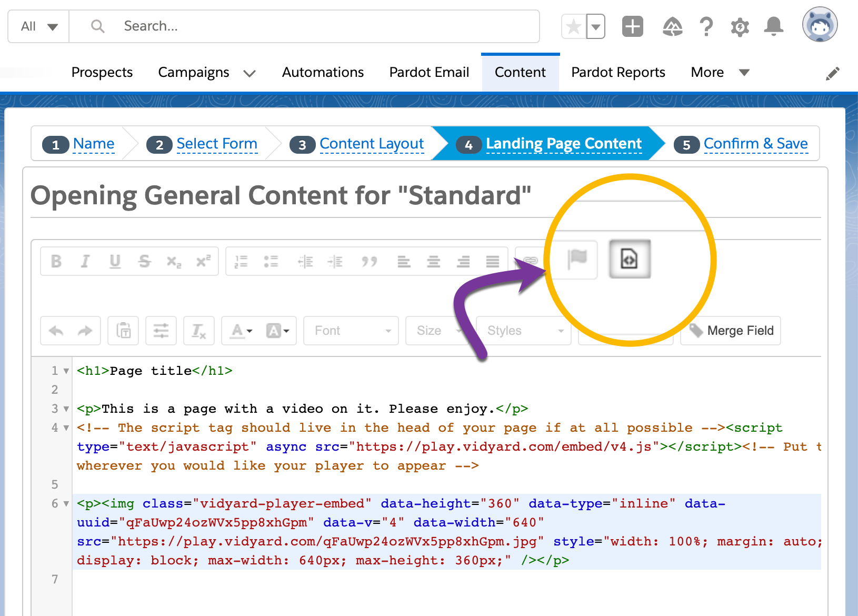The width and height of the screenshot is (858, 616).
Task: Open Font dropdown
Action: [351, 331]
